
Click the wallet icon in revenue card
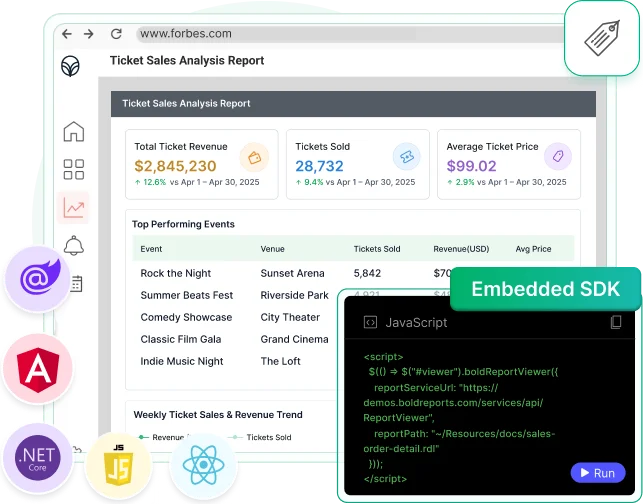[x=254, y=157]
